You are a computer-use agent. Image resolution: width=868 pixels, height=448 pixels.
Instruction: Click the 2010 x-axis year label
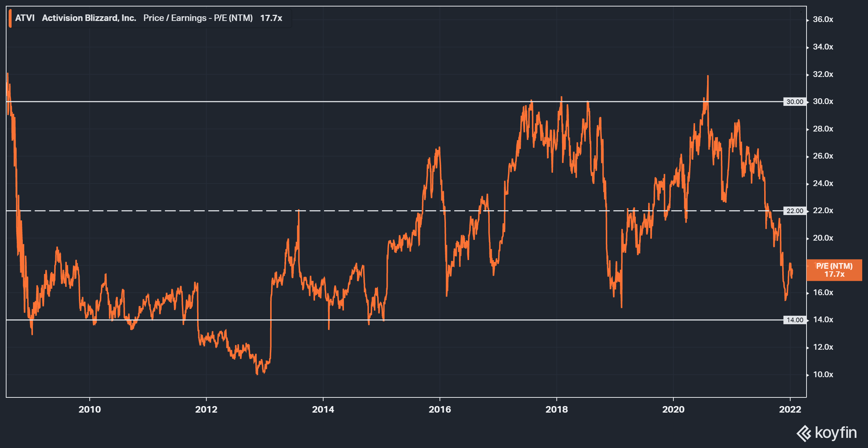coord(90,410)
